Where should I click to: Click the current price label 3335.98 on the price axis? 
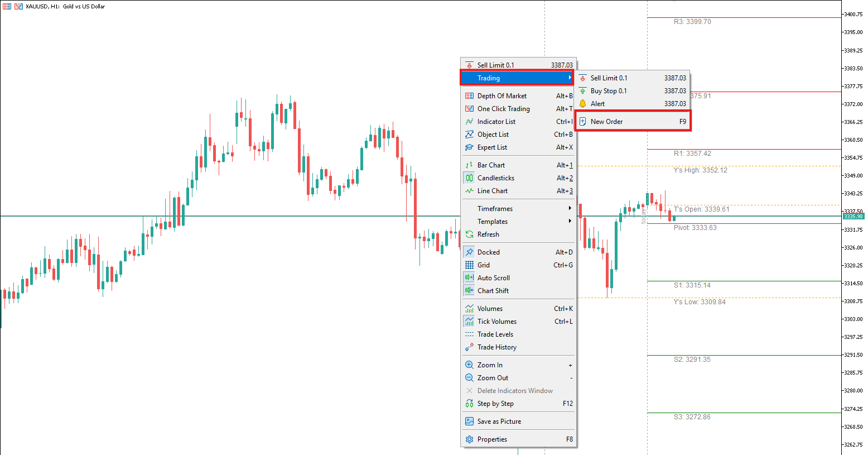pyautogui.click(x=853, y=217)
